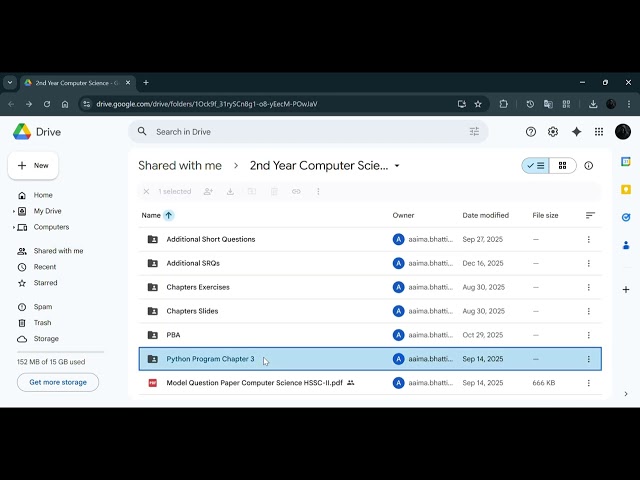Open more actions for Chapters Slides
The width and height of the screenshot is (640, 480).
tap(589, 311)
